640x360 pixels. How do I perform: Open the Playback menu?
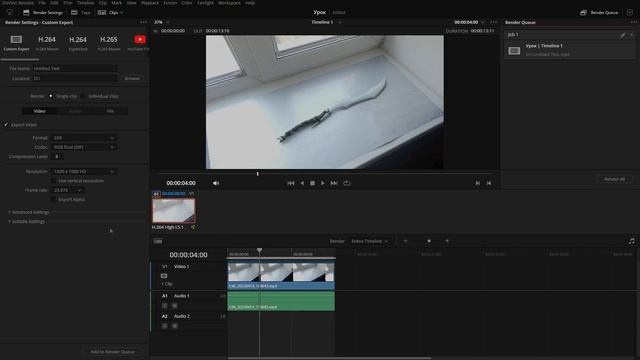(x=150, y=2)
